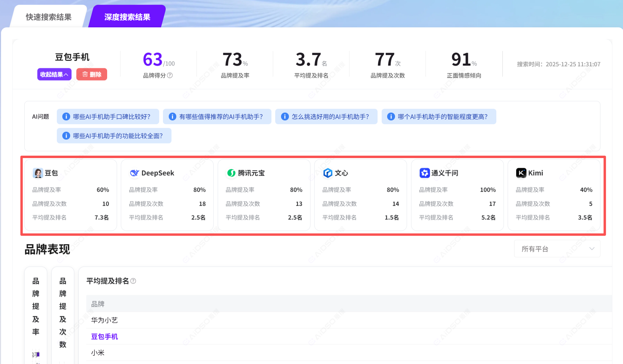Click the 豆包 avatar icon

pos(38,173)
